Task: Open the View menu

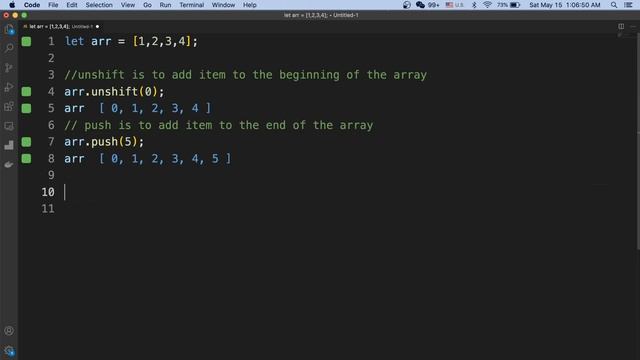Action: pos(127,5)
